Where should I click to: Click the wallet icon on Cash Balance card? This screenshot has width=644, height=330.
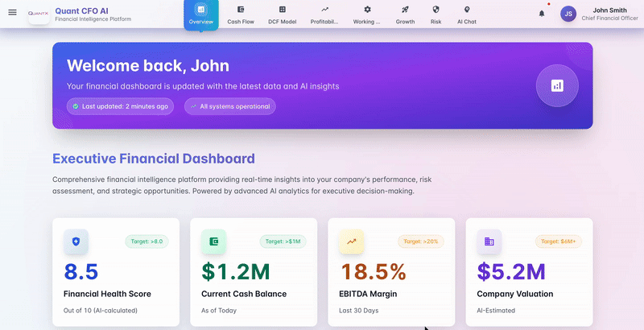click(x=213, y=241)
